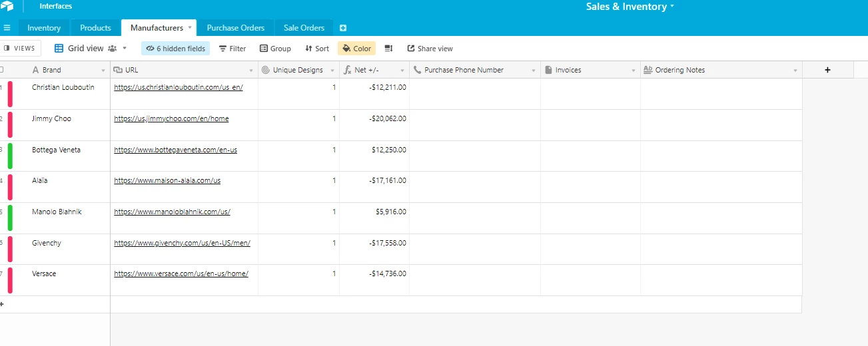
Task: Click the collaborators people icon
Action: tap(112, 49)
